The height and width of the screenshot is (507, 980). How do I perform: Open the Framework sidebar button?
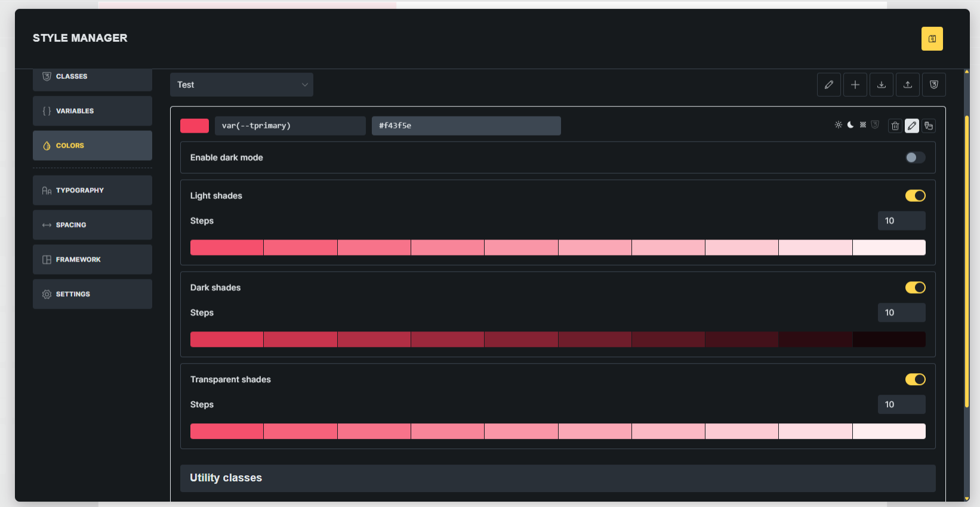coord(93,260)
